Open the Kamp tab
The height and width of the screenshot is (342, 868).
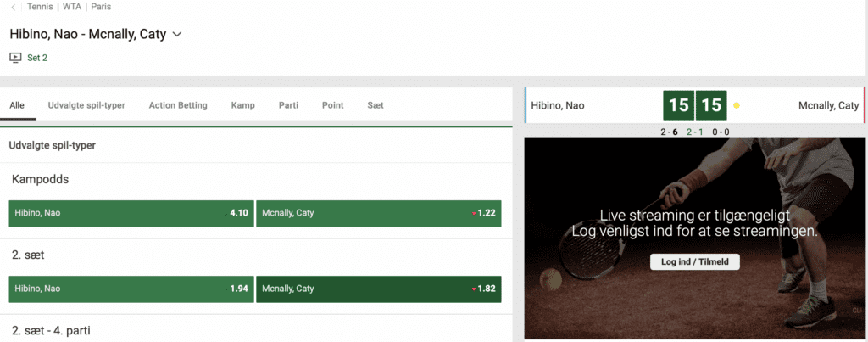coord(242,105)
